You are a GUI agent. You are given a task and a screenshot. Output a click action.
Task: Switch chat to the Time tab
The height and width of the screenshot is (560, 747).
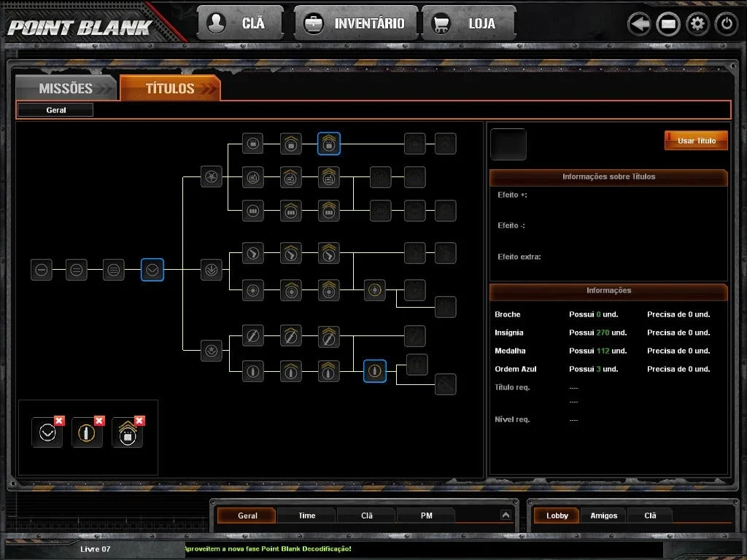pos(307,516)
